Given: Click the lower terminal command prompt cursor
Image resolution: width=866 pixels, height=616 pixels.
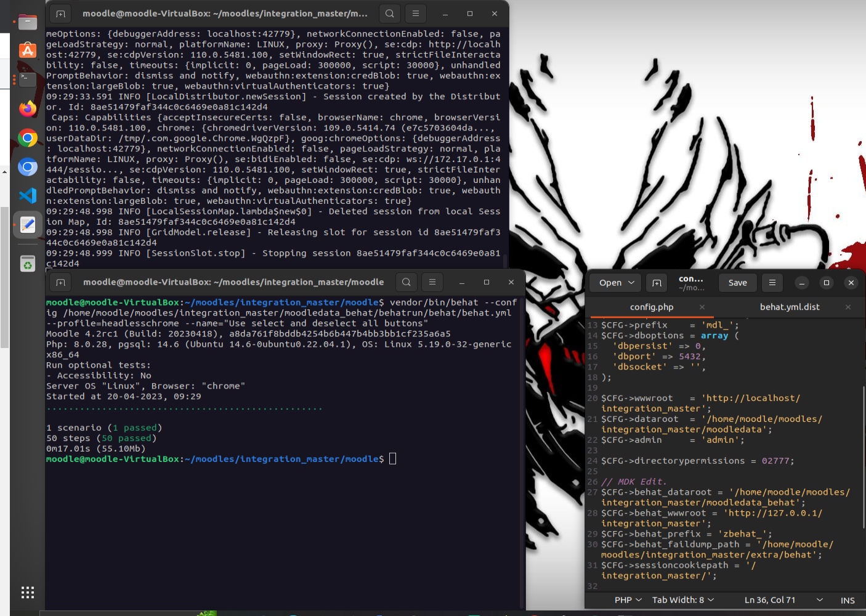Looking at the screenshot, I should click(x=393, y=459).
